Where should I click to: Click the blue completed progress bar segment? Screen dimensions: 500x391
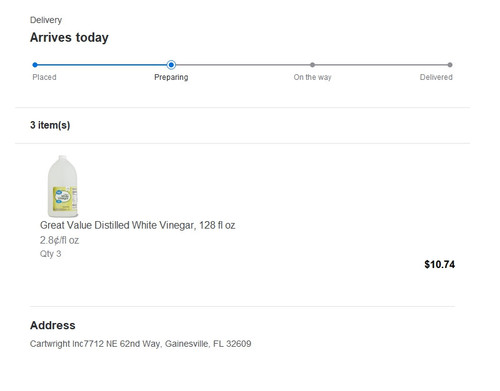[x=102, y=65]
